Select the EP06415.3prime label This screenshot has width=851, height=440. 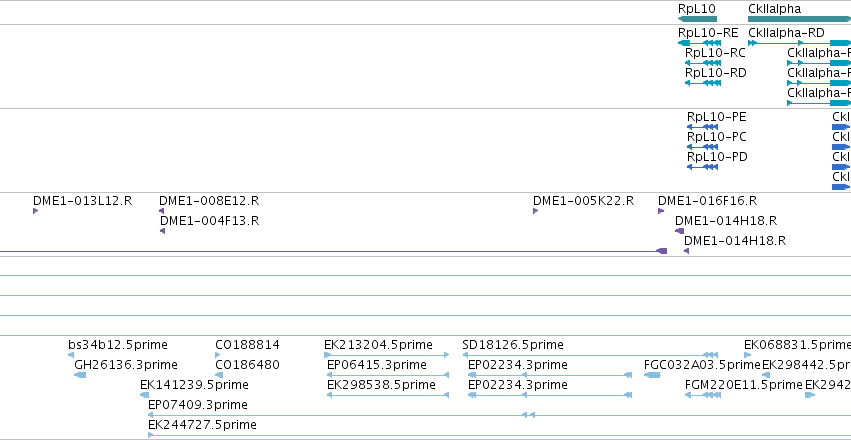pyautogui.click(x=377, y=365)
